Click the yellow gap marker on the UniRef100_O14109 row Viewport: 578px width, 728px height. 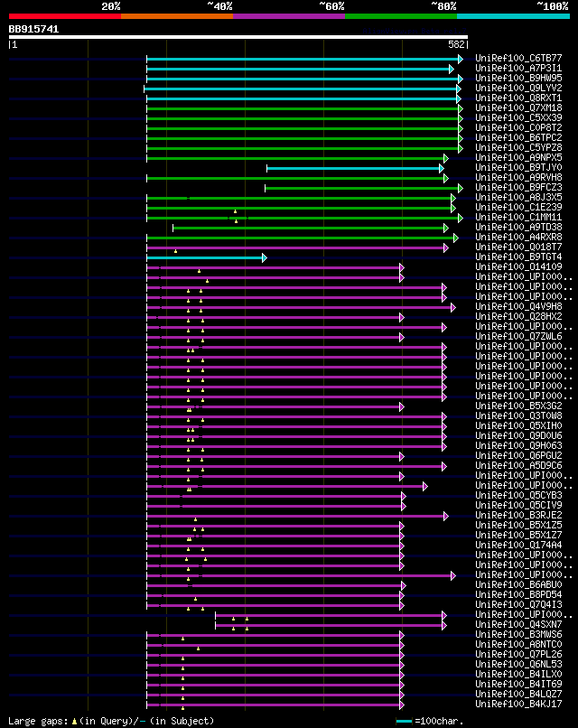200,271
